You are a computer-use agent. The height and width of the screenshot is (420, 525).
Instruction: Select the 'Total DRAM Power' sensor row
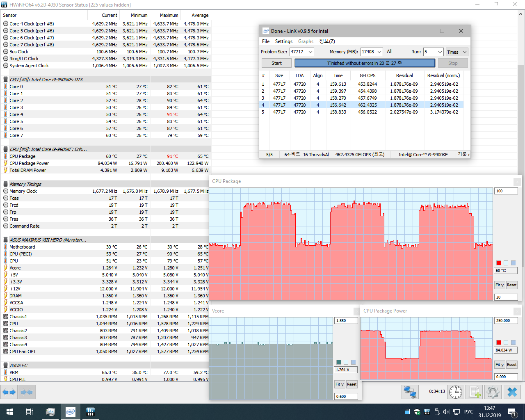pos(105,170)
